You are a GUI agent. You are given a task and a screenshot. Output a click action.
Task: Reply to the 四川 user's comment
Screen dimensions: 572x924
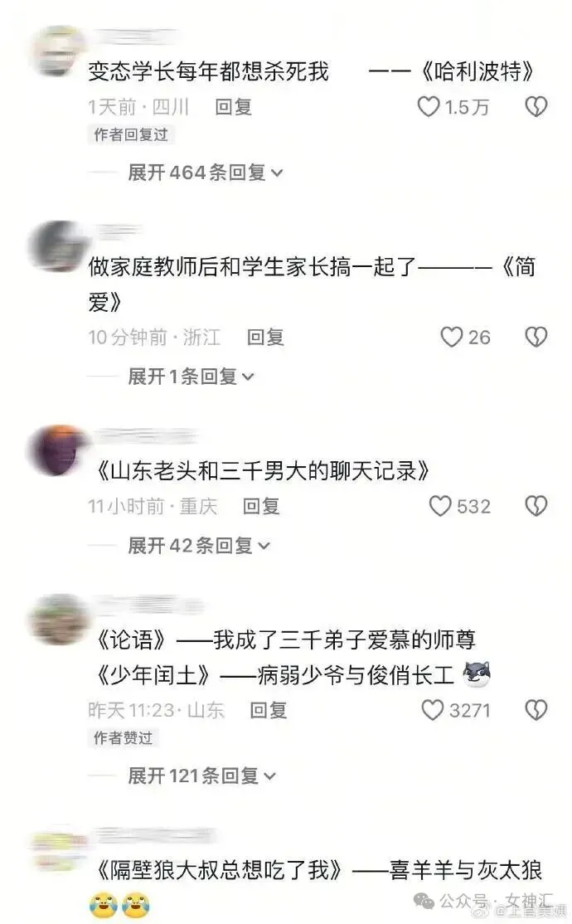tap(233, 107)
